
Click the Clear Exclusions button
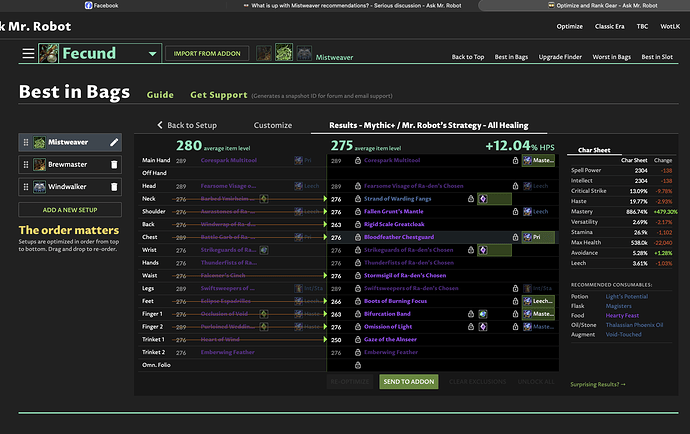point(477,382)
